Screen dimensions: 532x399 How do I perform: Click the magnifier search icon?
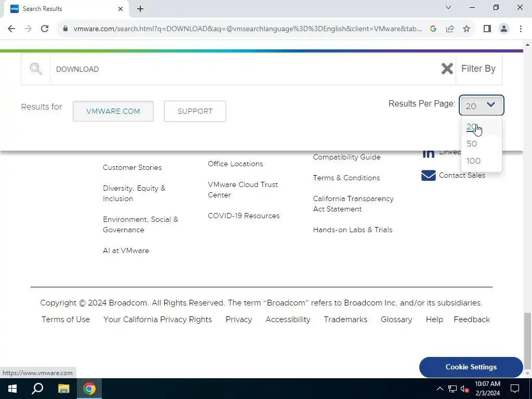36,69
